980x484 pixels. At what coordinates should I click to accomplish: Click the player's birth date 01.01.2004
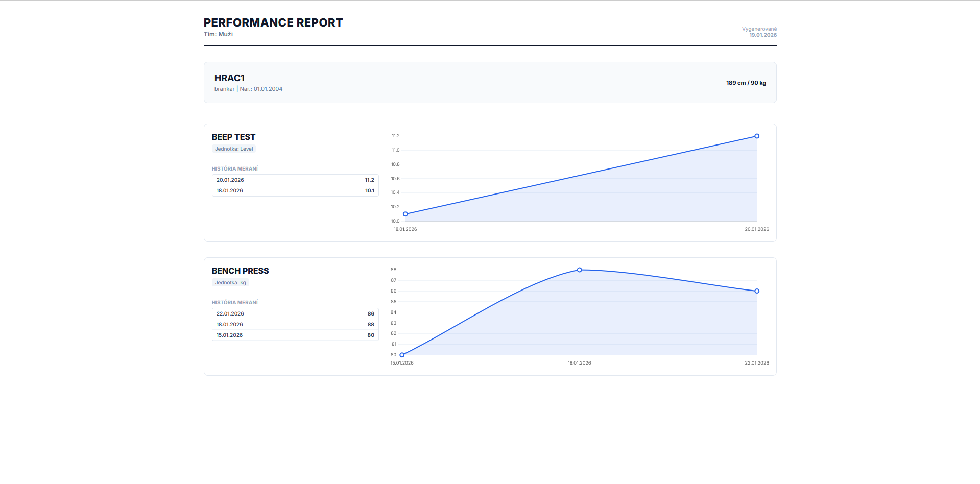[x=268, y=89]
